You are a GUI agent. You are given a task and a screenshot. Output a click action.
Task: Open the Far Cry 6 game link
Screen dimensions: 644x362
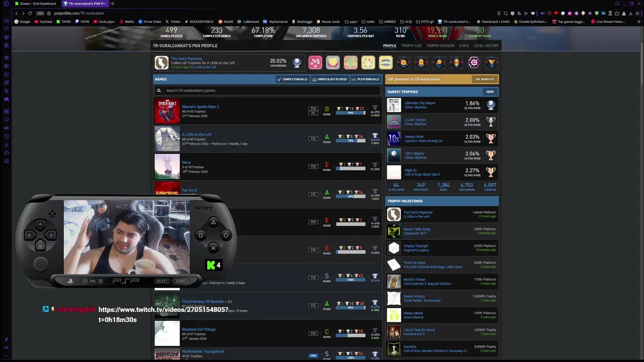click(x=189, y=191)
